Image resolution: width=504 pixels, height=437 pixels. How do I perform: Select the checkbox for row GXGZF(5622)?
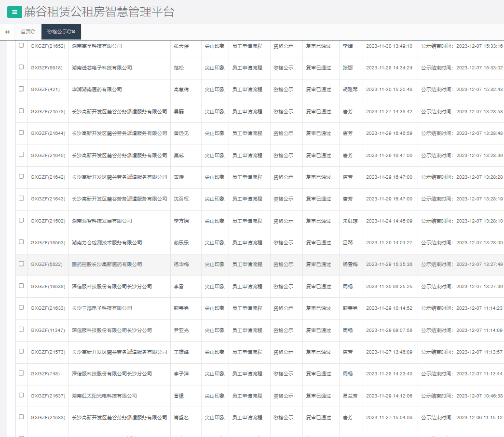[x=21, y=264]
